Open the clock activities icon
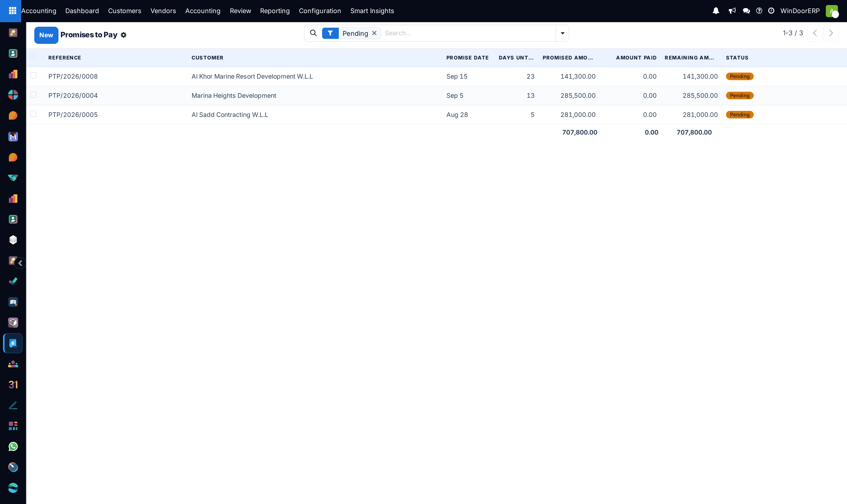 pyautogui.click(x=771, y=11)
